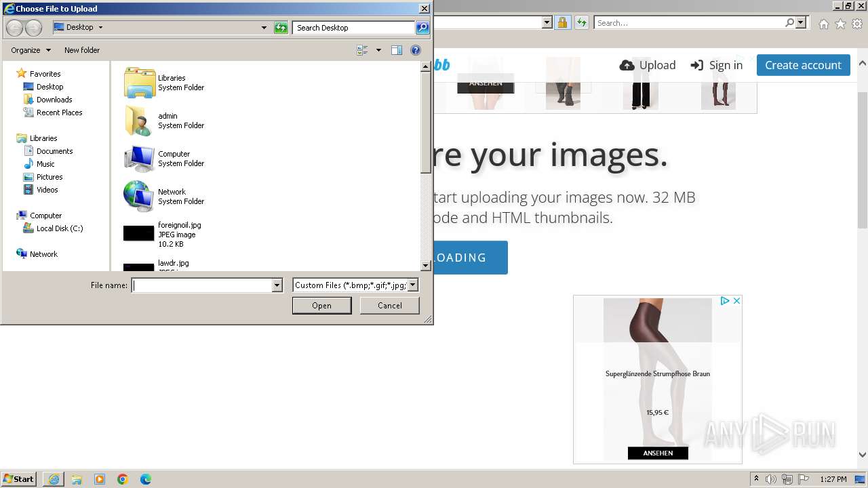Viewport: 868px width, 488px height.
Task: Toggle the preview pane icon
Action: click(397, 50)
